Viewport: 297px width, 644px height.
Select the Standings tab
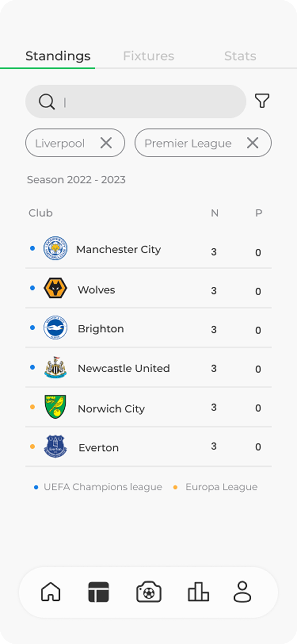[58, 56]
